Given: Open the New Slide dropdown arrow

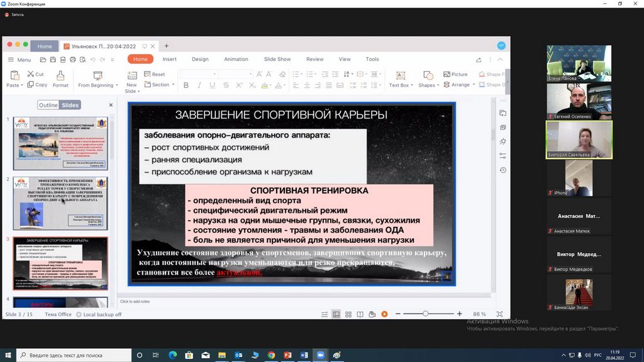Looking at the screenshot, I should point(136,92).
